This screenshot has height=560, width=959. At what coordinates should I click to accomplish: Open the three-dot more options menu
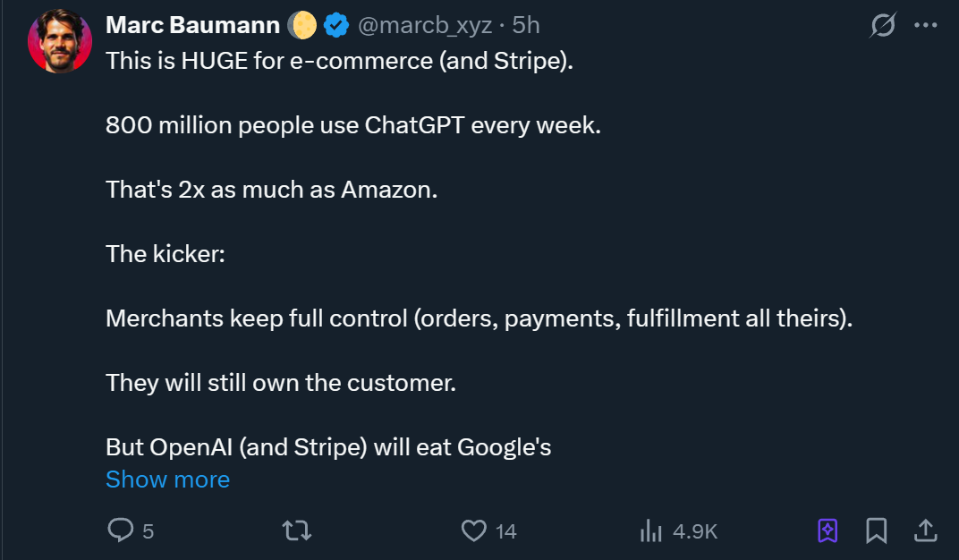point(925,26)
